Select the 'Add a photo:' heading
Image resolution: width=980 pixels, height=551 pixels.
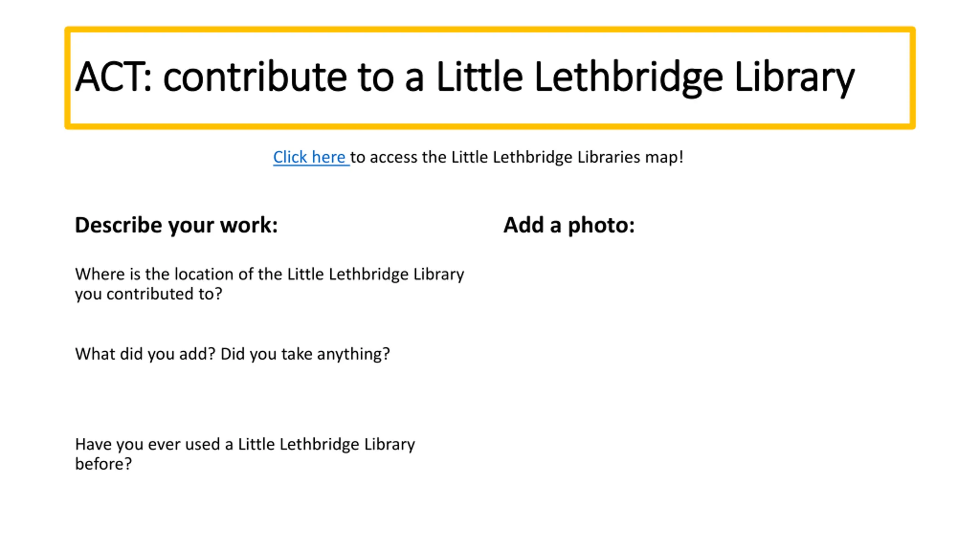point(569,225)
